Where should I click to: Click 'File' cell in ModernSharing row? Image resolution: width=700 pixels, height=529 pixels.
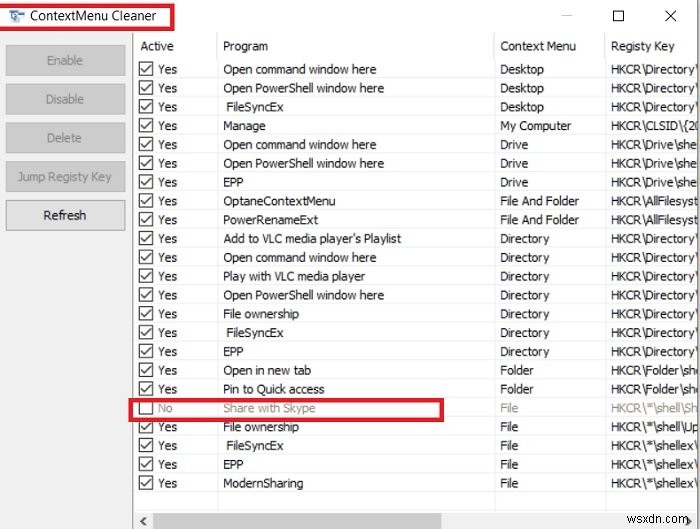point(509,483)
